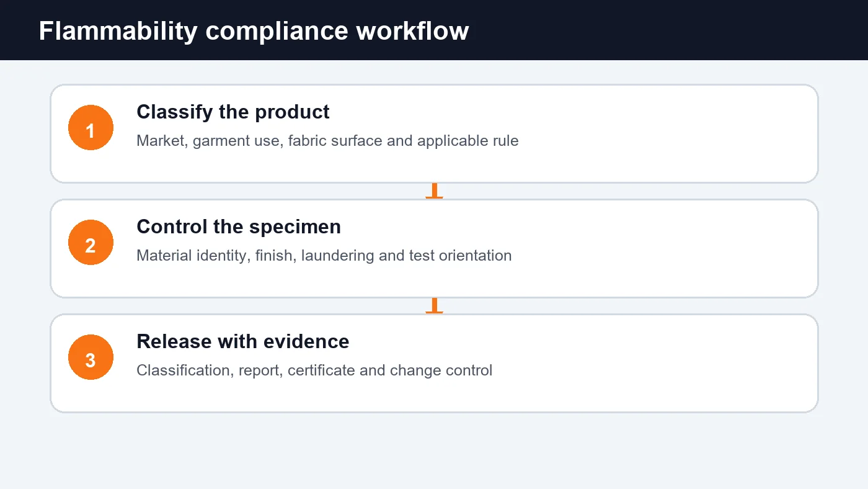Screen dimensions: 868x489
Task: Click the line starting with Market, garment use
Action: pos(327,141)
